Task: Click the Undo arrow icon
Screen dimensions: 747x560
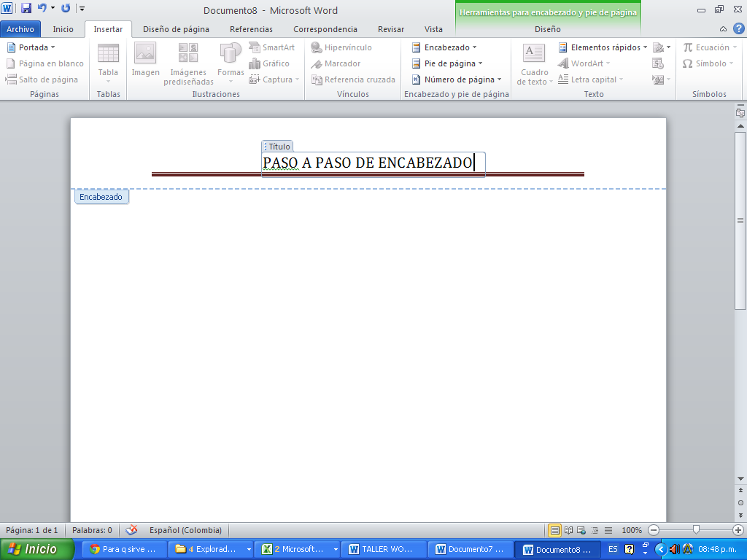Action: (x=42, y=8)
